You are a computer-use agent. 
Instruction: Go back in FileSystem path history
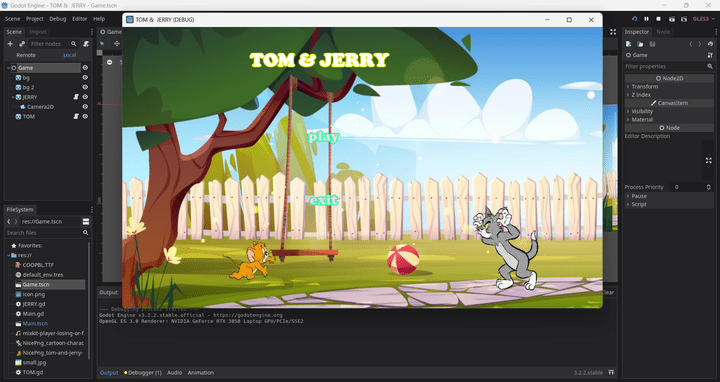[x=9, y=221]
